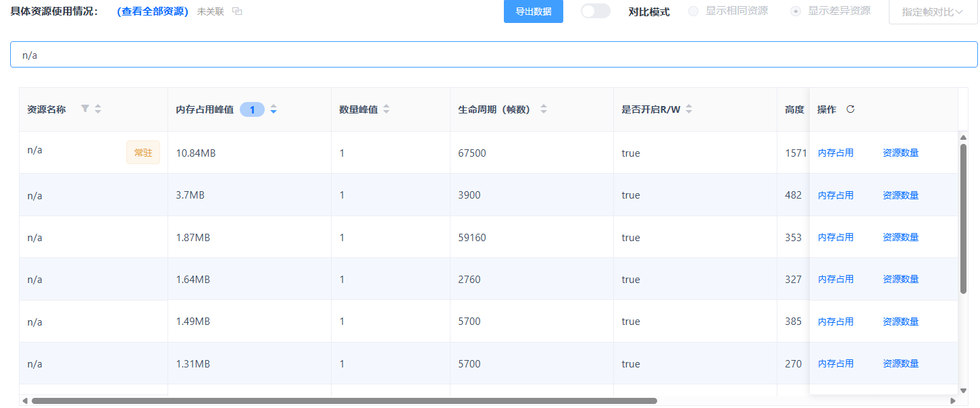Click the 常驻 tag in first row
This screenshot has height=408, width=980.
[143, 153]
